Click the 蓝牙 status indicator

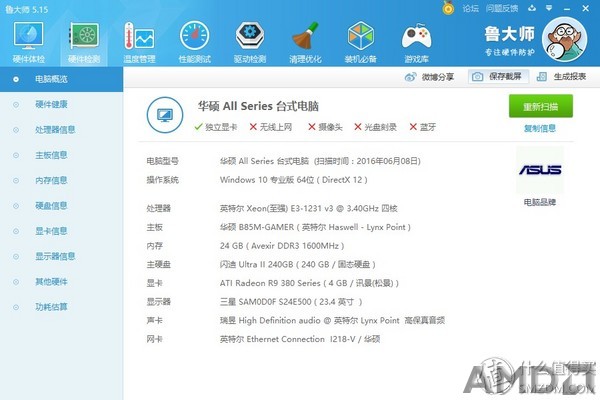422,127
